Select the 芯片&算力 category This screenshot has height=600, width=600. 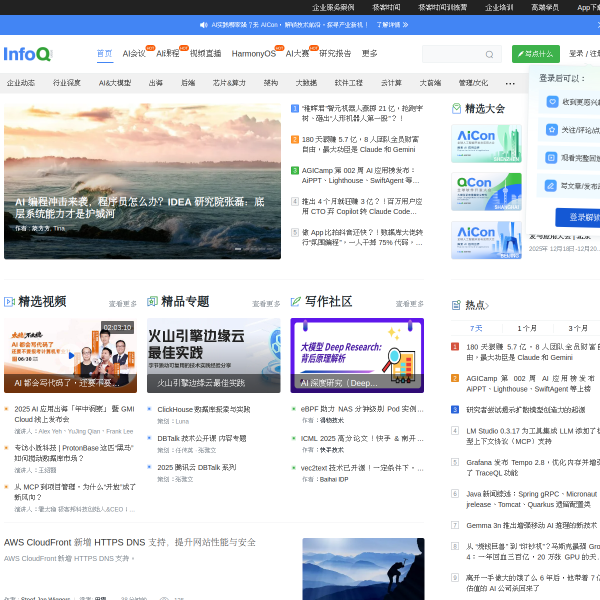point(229,83)
